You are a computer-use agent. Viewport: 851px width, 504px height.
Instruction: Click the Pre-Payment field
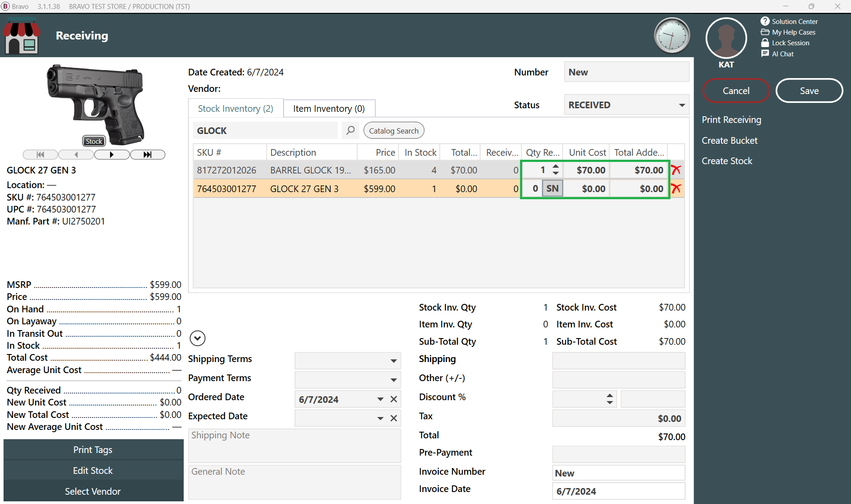619,454
